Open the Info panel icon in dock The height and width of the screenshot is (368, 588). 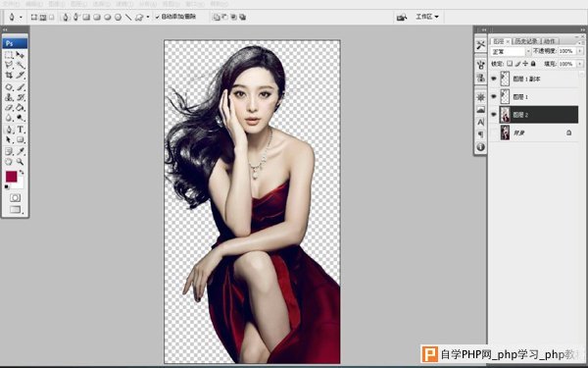point(481,147)
